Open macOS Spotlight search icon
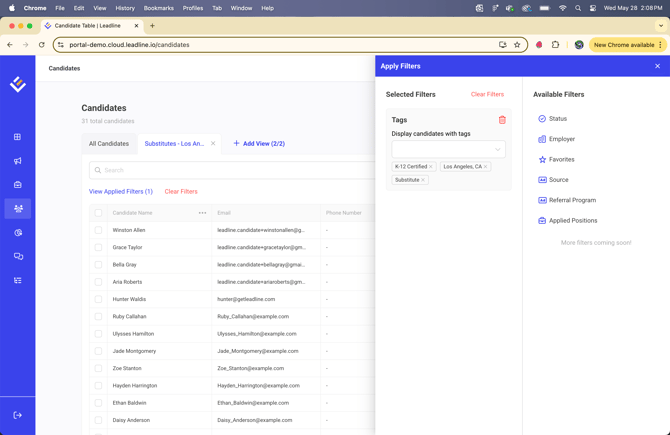 578,8
